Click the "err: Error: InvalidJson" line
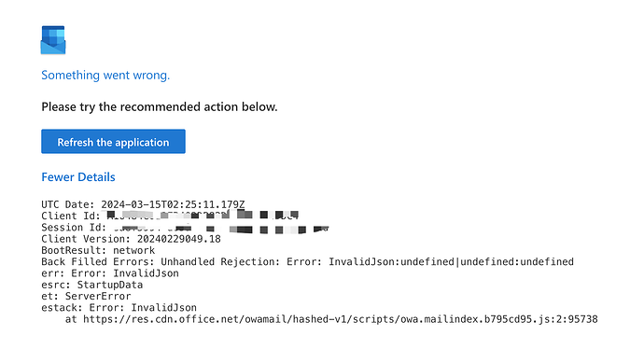 pyautogui.click(x=110, y=273)
